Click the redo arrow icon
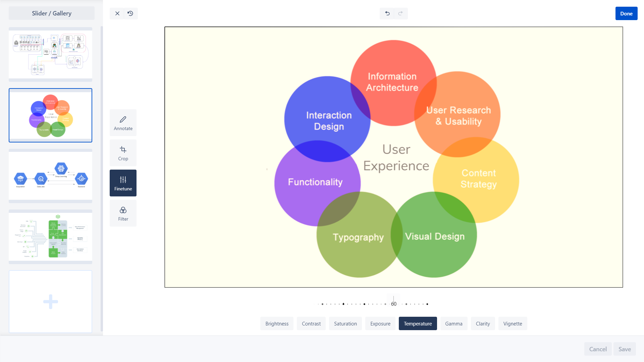 (400, 13)
